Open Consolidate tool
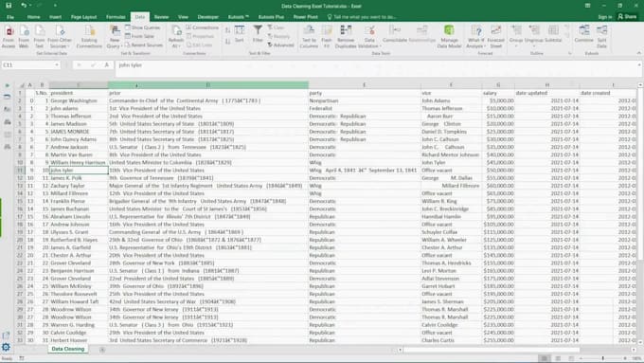Screen dimensions: 644x363 (x=395, y=34)
